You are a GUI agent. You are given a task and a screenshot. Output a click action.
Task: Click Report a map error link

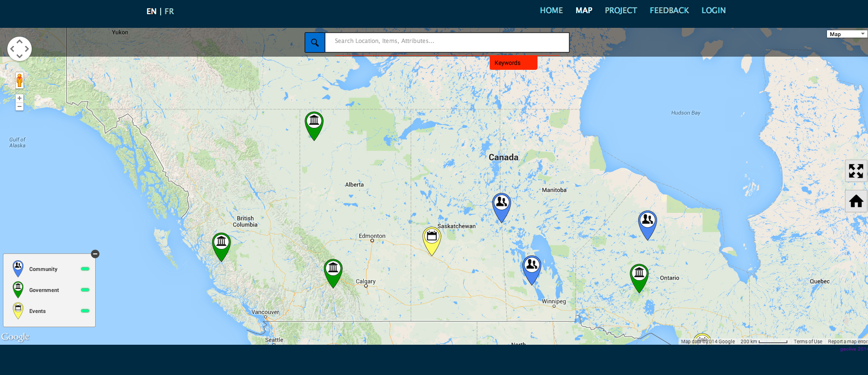click(x=847, y=342)
